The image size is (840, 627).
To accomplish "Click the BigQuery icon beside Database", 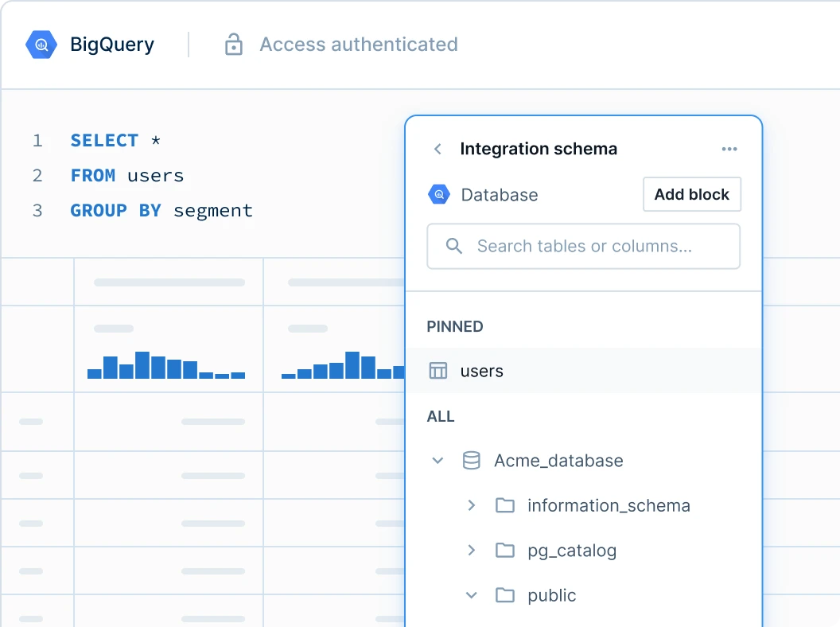I will click(x=439, y=194).
